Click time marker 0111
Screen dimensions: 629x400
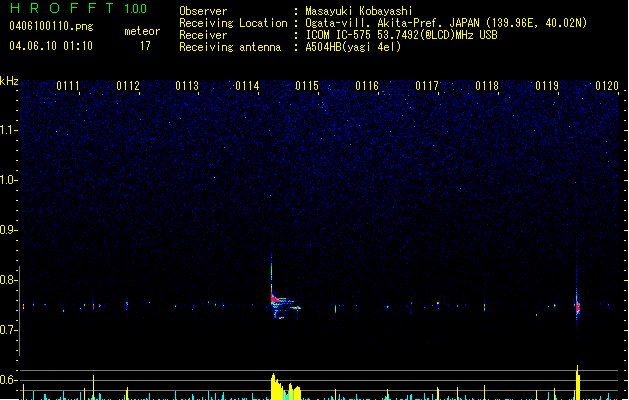tap(68, 86)
